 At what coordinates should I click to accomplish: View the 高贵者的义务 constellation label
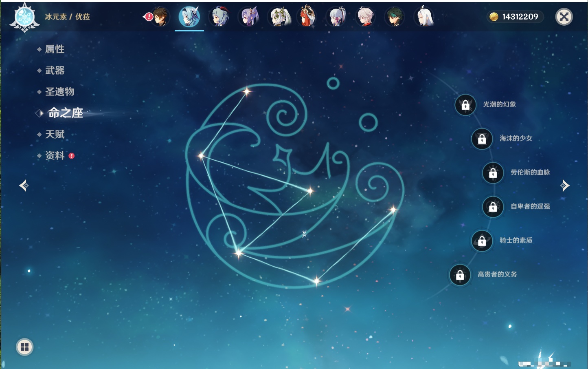coord(497,274)
